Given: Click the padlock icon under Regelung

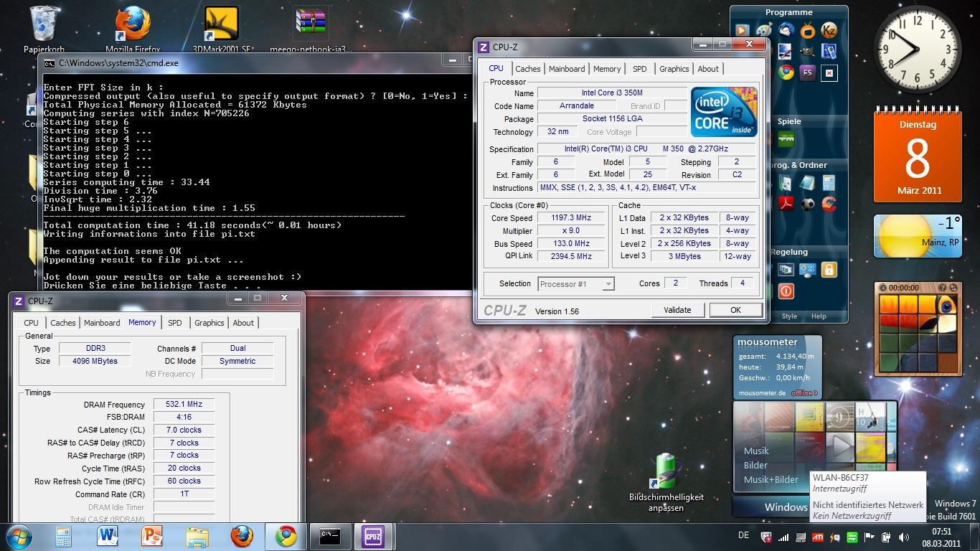Looking at the screenshot, I should [829, 270].
